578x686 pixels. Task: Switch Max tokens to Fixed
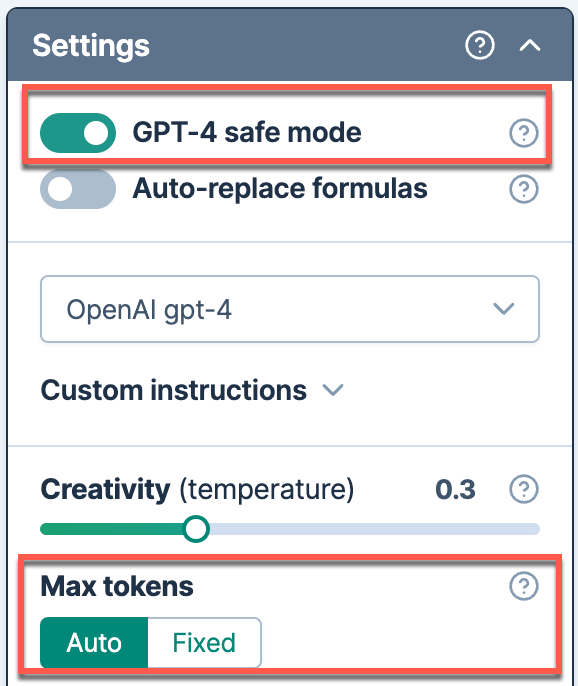pyautogui.click(x=204, y=643)
